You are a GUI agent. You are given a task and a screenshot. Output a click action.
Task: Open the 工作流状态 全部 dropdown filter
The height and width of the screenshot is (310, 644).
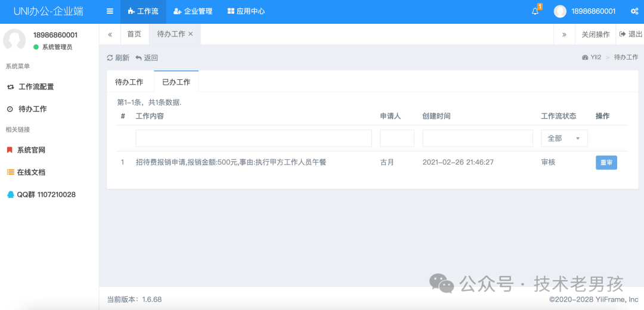tap(564, 138)
